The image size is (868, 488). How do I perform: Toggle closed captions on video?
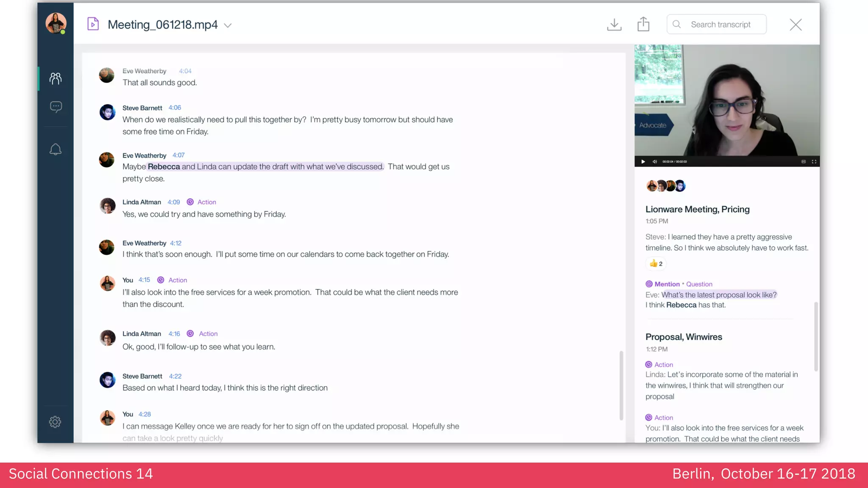(803, 161)
